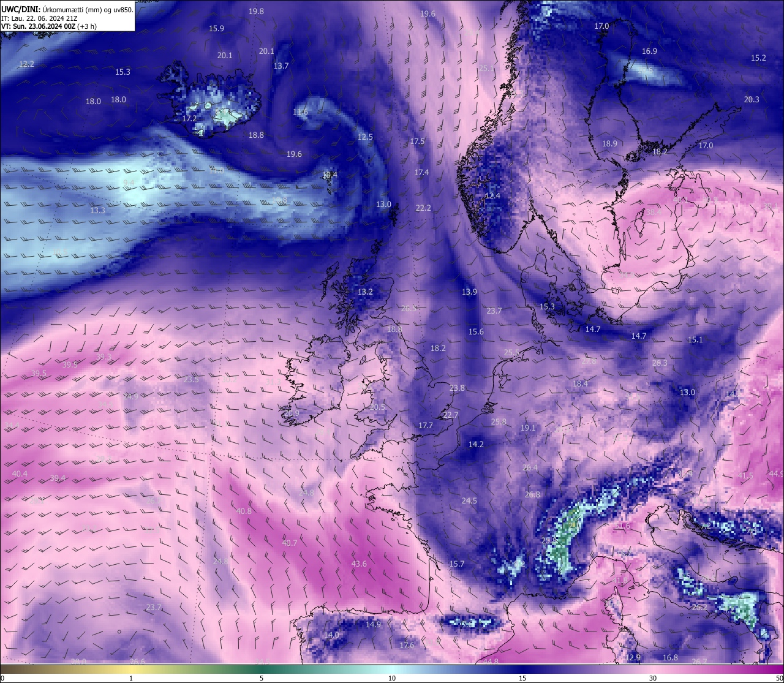
Task: Click the 26.3 value over Poland
Action: [660, 363]
